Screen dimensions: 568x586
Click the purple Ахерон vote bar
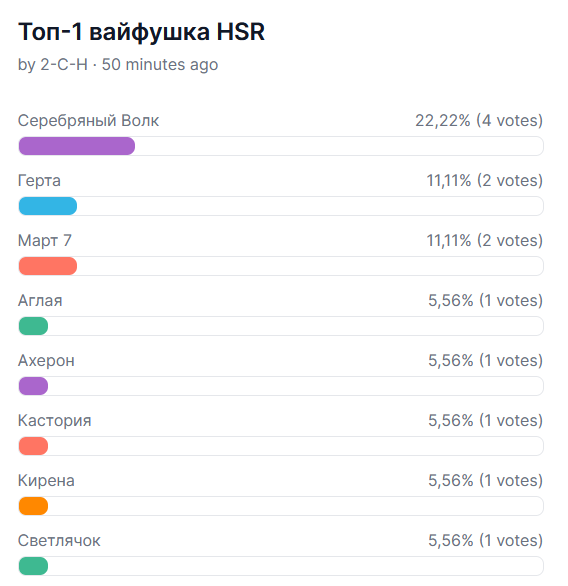33,386
